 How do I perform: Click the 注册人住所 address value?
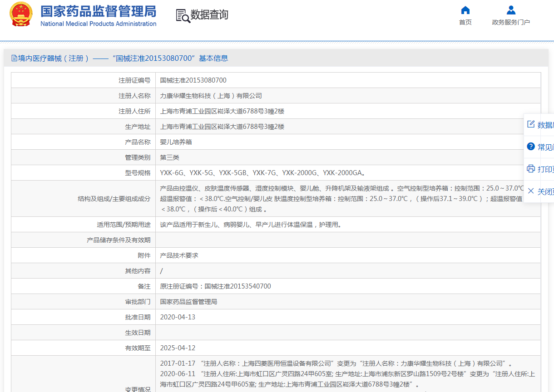(x=222, y=111)
